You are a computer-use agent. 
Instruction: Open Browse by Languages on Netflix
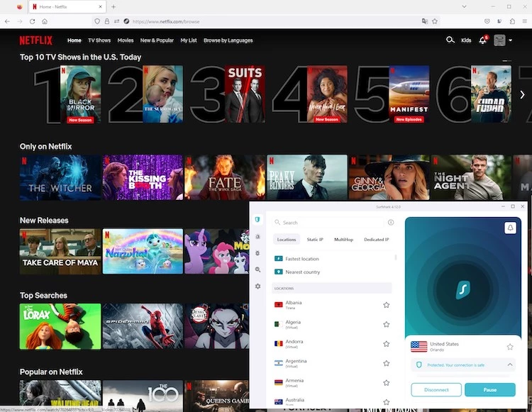228,40
